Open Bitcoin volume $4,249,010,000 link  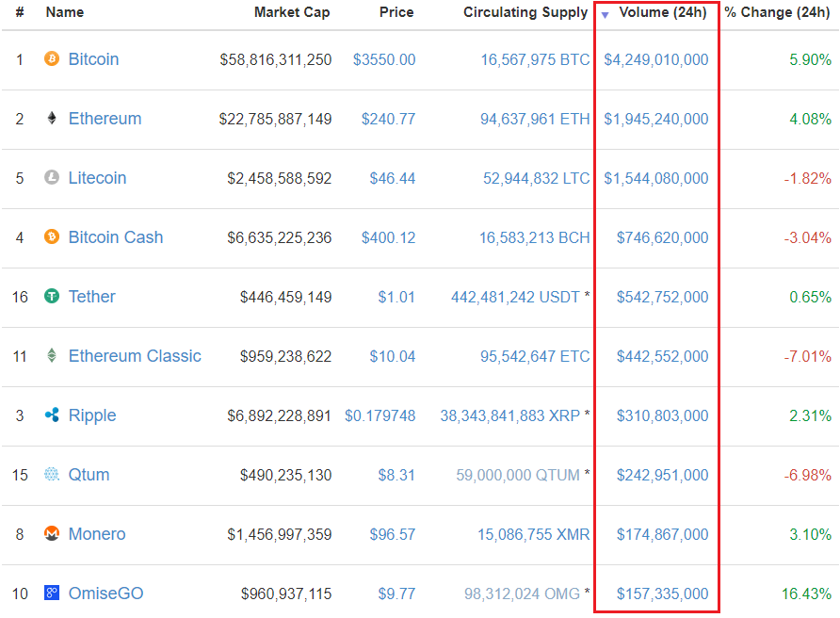click(x=656, y=59)
